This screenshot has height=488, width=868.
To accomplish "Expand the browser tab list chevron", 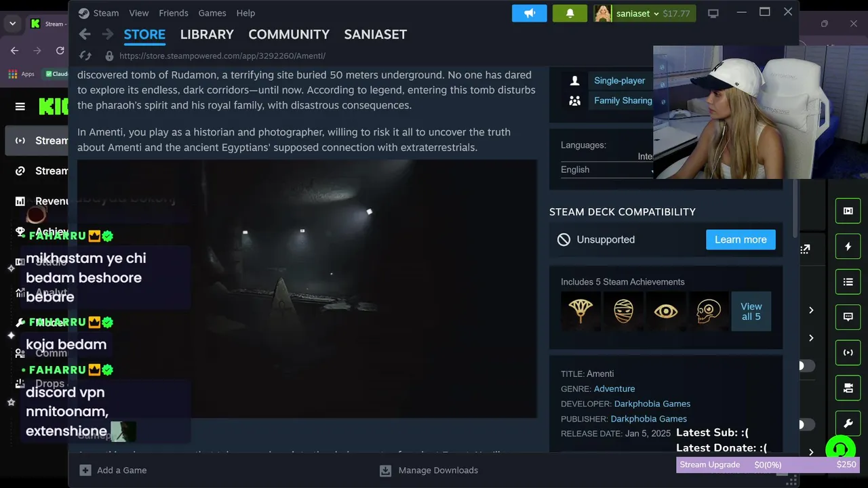I will pos(12,24).
